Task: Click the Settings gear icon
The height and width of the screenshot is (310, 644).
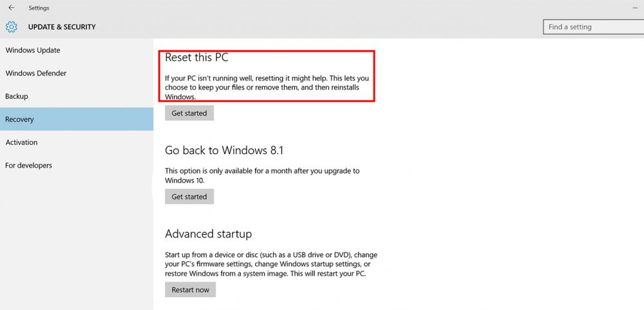Action: (12, 27)
